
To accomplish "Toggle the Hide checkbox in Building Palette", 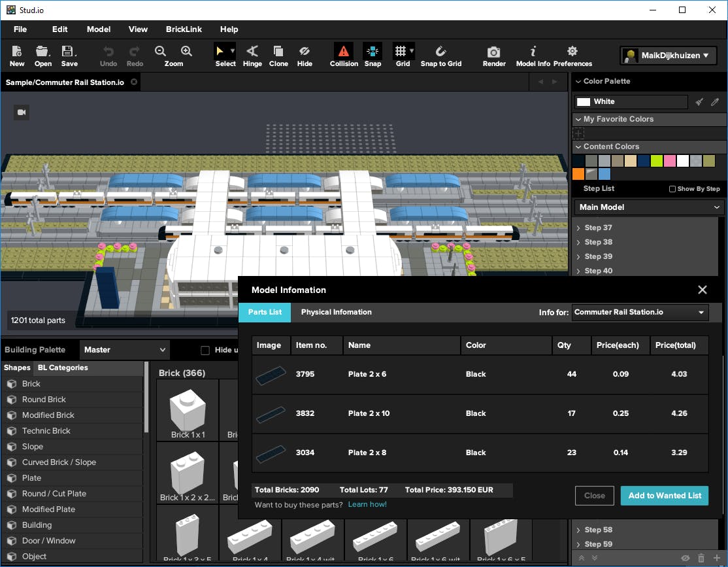I will click(x=205, y=350).
